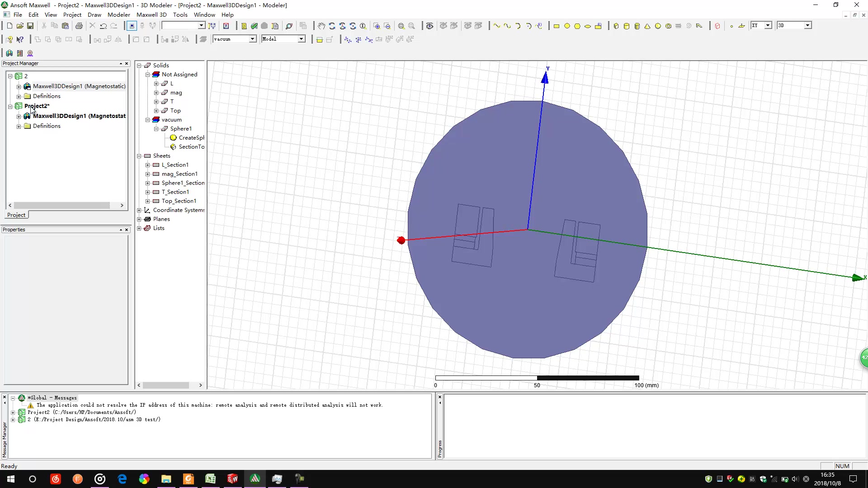Click the Draw rectangle tool icon

(x=557, y=26)
